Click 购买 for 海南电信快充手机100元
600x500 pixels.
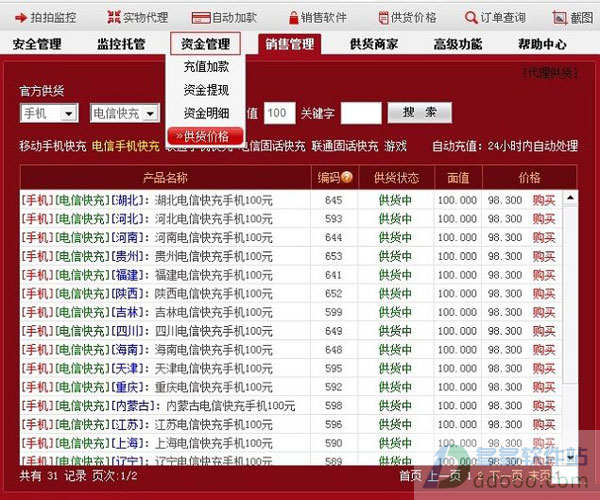point(544,350)
